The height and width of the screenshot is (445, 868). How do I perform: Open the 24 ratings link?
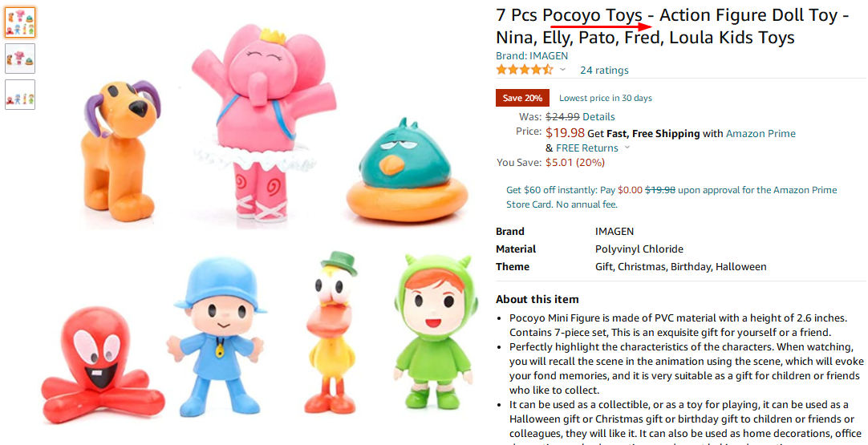[x=604, y=71]
